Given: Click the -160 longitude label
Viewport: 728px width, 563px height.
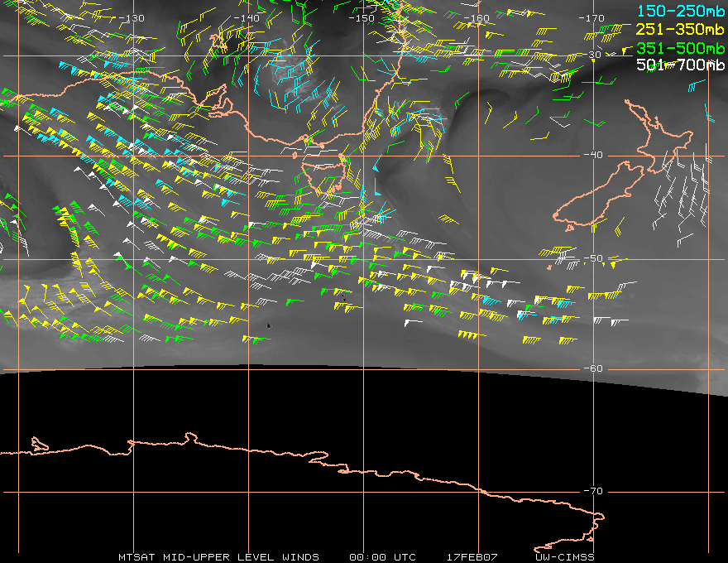Looking at the screenshot, I should (477, 18).
